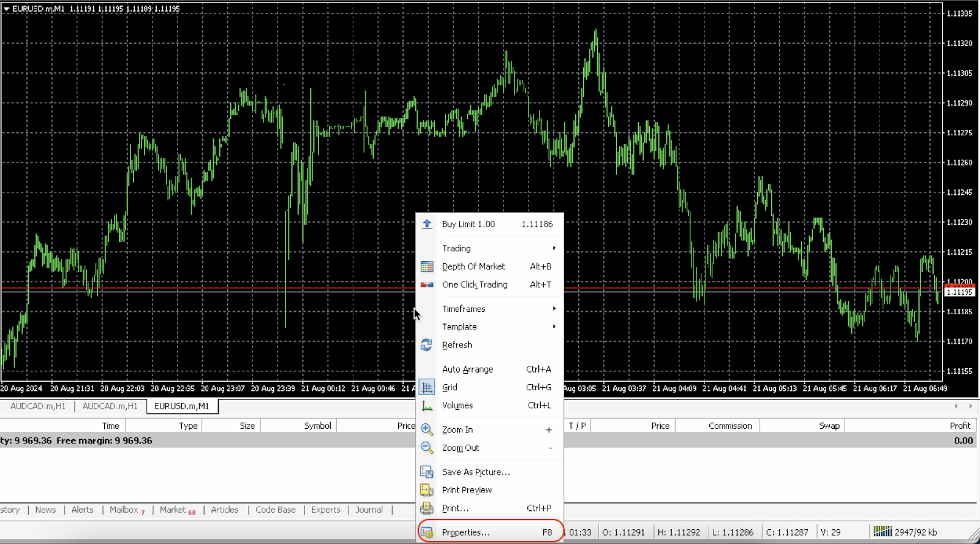980x544 pixels.
Task: Open the Alerts terminal tab
Action: [x=82, y=510]
